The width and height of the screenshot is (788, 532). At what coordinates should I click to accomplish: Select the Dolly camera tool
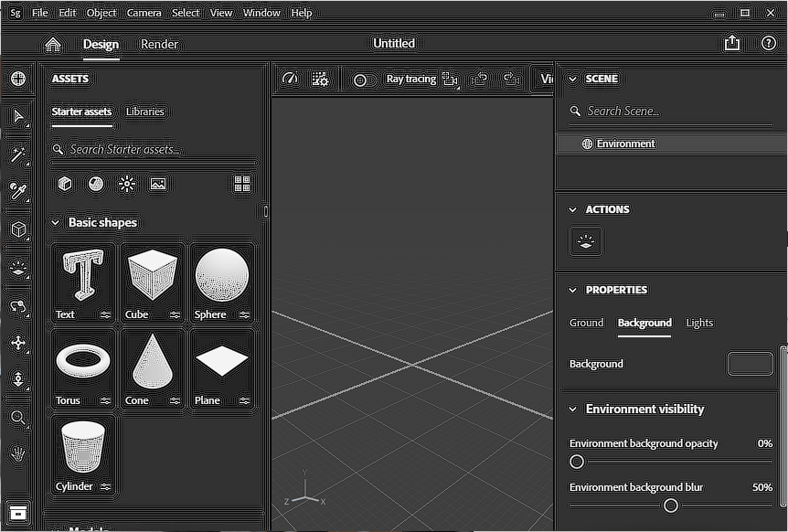pos(18,379)
